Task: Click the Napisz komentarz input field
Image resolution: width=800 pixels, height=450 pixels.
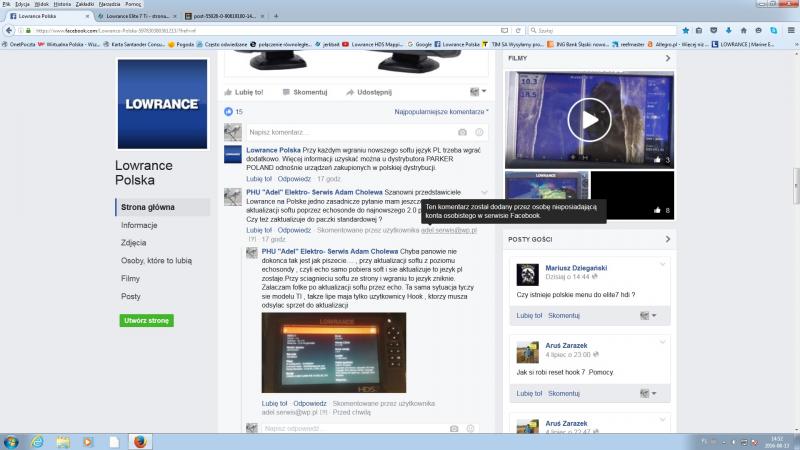Action: [x=350, y=132]
